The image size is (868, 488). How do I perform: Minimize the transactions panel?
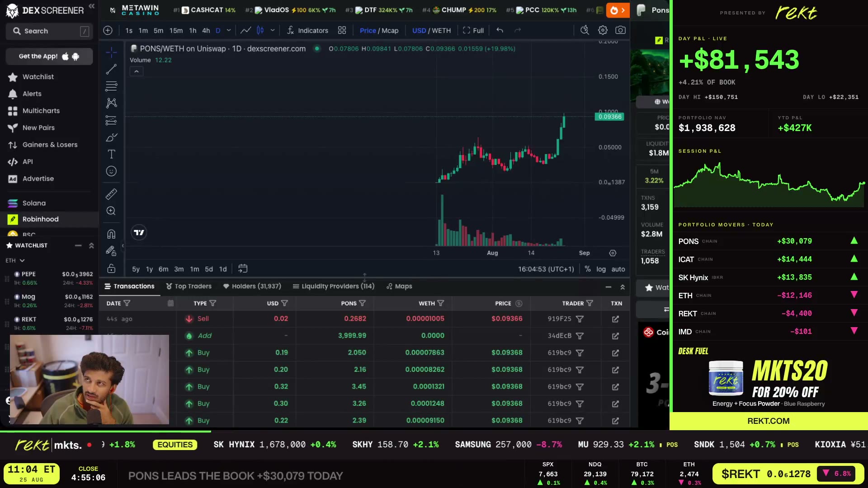(x=608, y=287)
